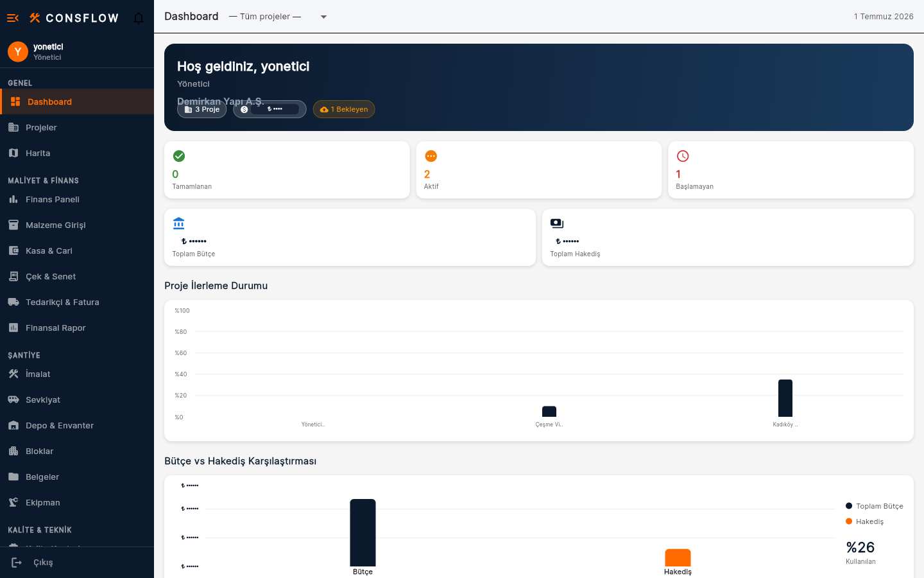This screenshot has height=578, width=924.
Task: Go to Sevkiyat menu item
Action: [x=77, y=399]
